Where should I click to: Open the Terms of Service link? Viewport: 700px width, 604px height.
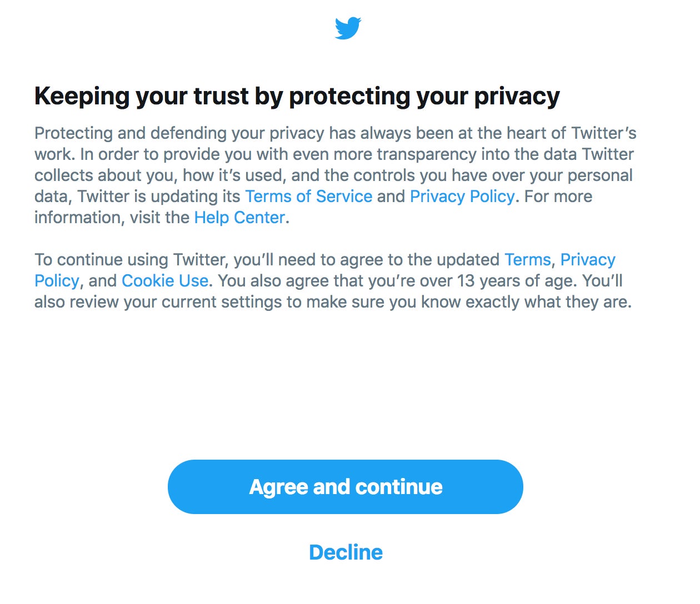coord(309,197)
